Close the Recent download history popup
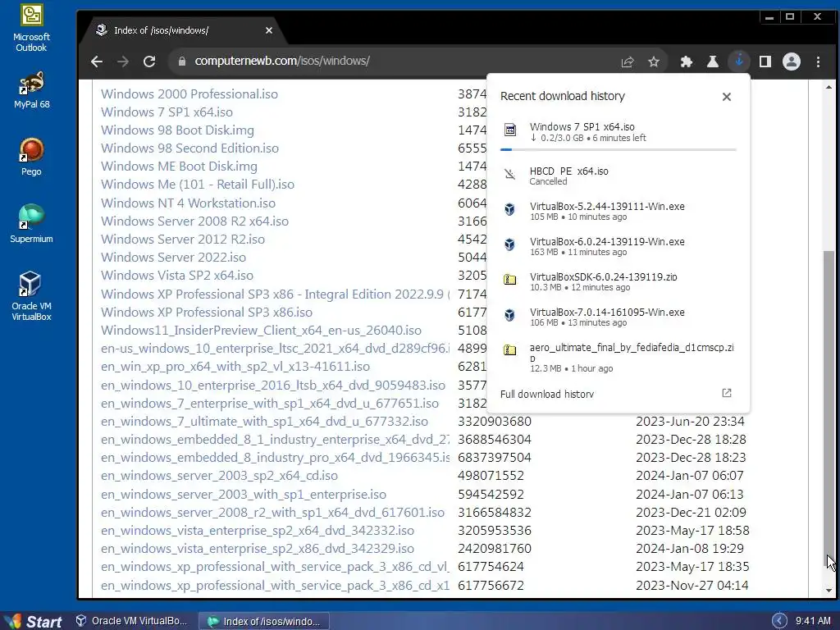The height and width of the screenshot is (630, 840). 727,97
